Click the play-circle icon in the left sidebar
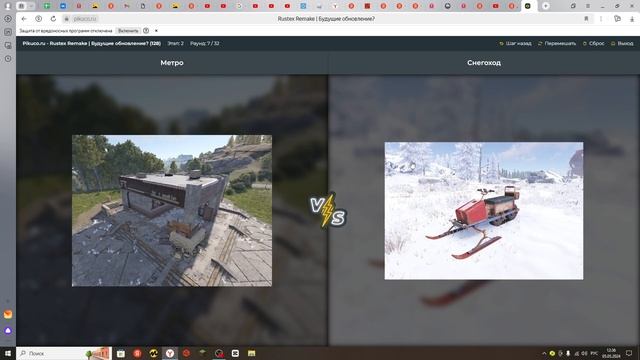 pos(8,19)
